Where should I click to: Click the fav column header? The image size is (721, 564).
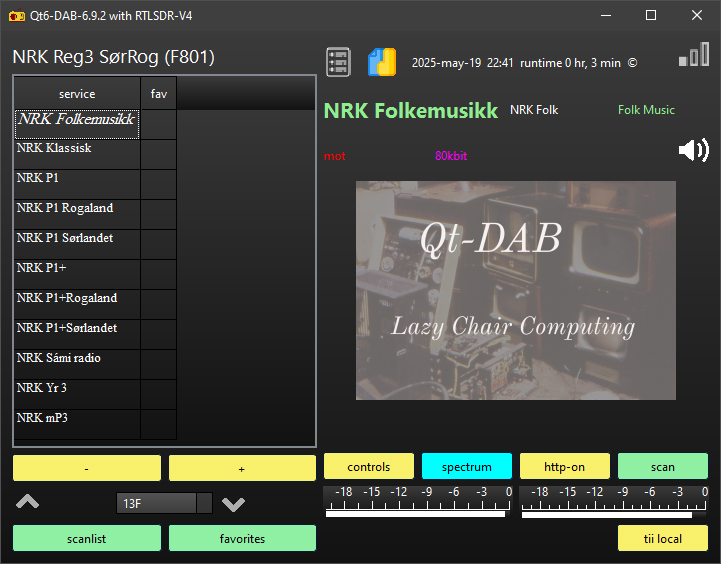point(159,93)
